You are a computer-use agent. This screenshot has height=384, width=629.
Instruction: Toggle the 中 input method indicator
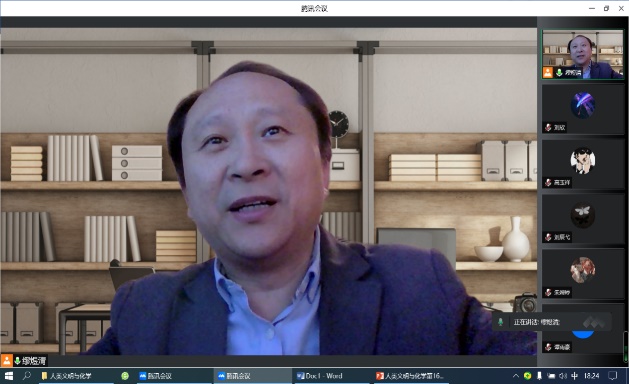pos(574,376)
